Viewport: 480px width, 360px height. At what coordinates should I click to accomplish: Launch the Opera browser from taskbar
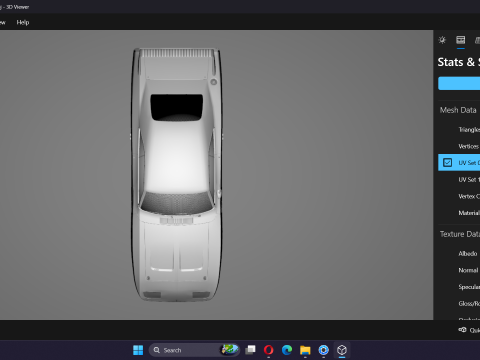coord(268,350)
